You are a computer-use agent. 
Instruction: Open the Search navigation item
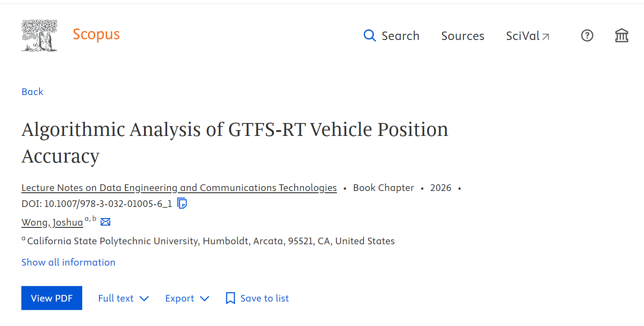400,36
